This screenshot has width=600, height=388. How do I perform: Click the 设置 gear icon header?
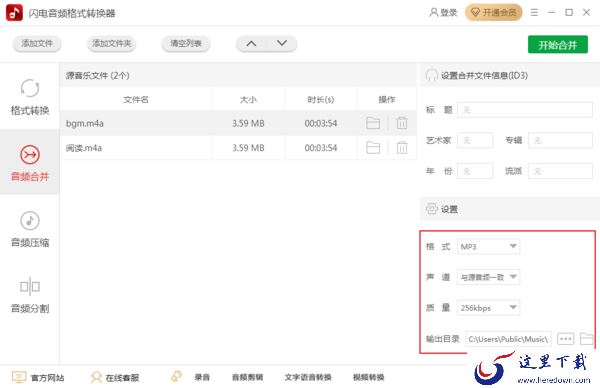pos(432,209)
